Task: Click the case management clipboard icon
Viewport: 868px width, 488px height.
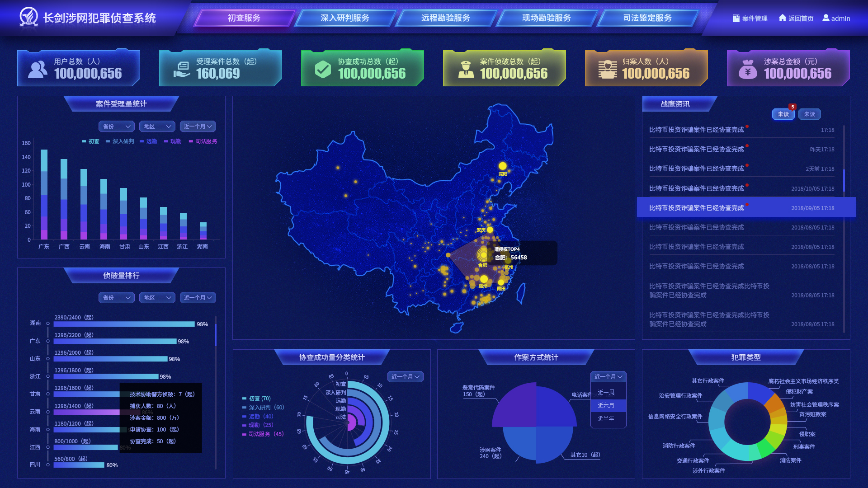Action: [x=736, y=19]
